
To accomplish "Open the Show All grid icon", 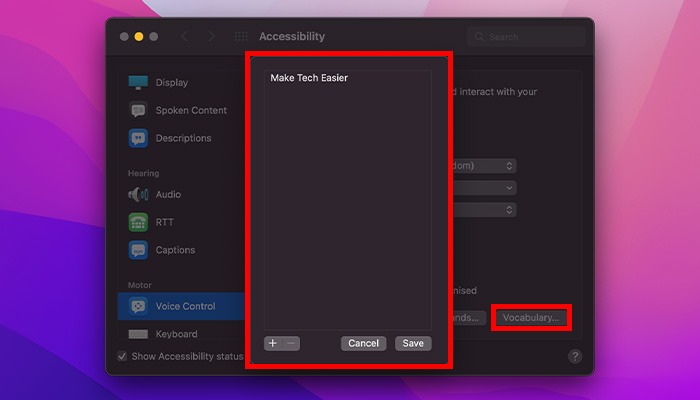I will click(241, 37).
